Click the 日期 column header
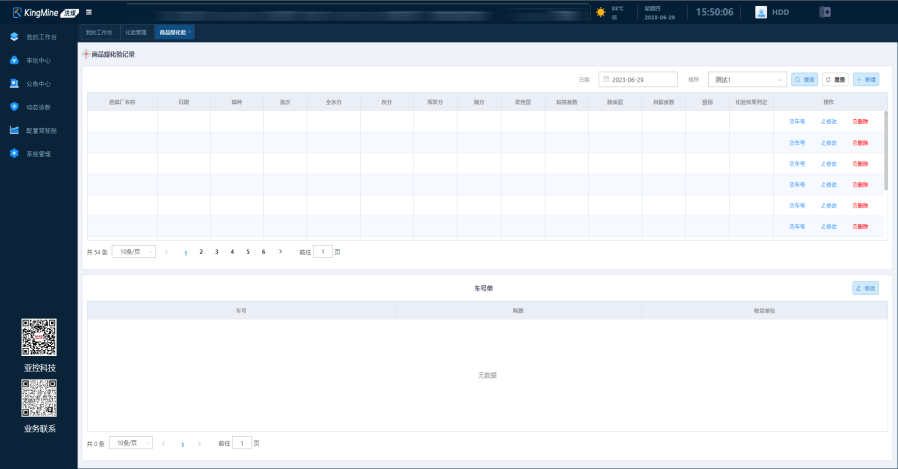The height and width of the screenshot is (469, 898). [184, 102]
